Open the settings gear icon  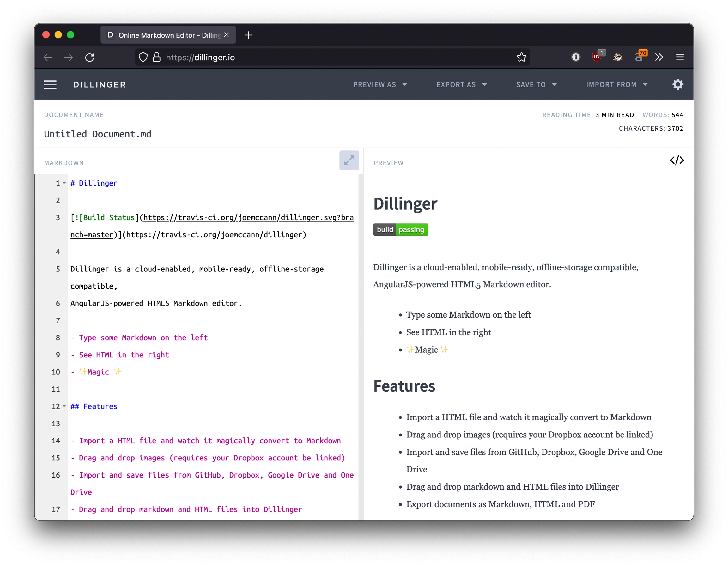[x=678, y=85]
